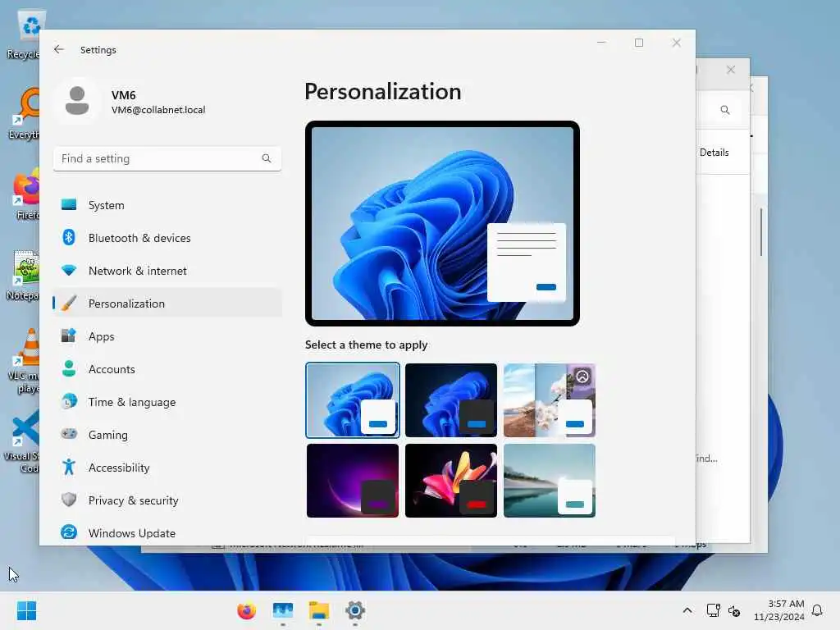
Task: Open the Windows Start menu
Action: click(x=27, y=610)
